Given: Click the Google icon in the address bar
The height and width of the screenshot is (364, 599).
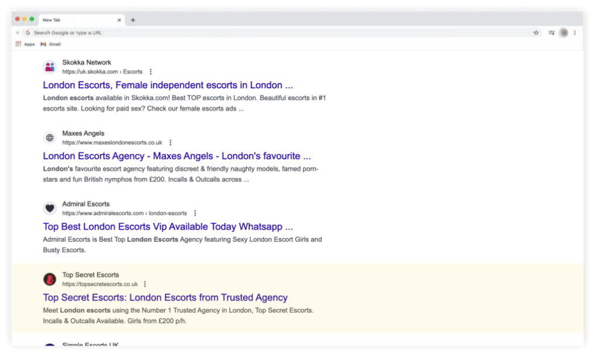Looking at the screenshot, I should point(27,33).
